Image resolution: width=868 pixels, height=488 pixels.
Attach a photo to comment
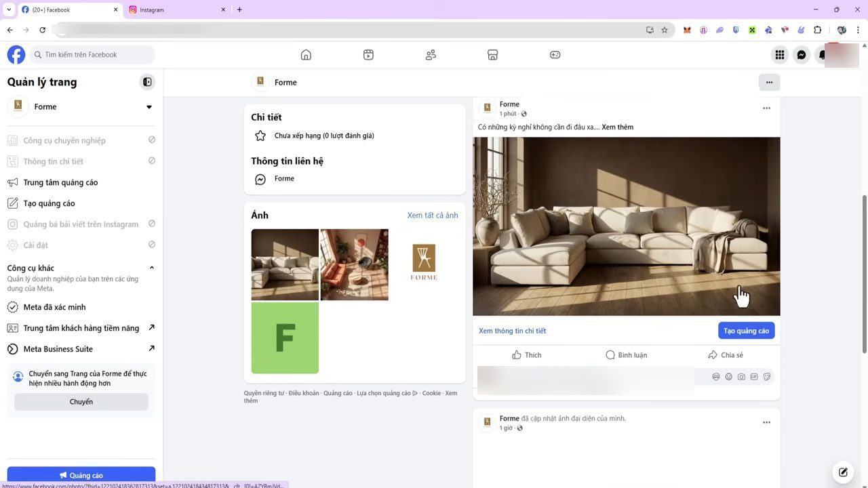pos(741,377)
